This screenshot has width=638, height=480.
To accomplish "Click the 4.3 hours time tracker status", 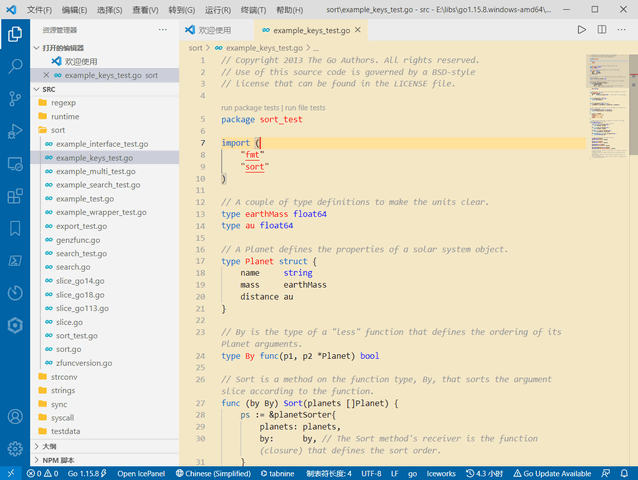I will 484,473.
